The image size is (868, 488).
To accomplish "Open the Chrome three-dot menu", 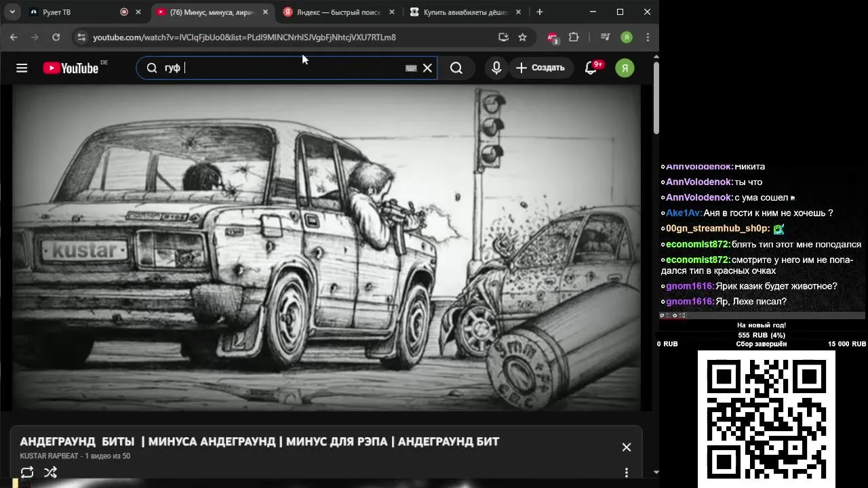I will (x=648, y=37).
